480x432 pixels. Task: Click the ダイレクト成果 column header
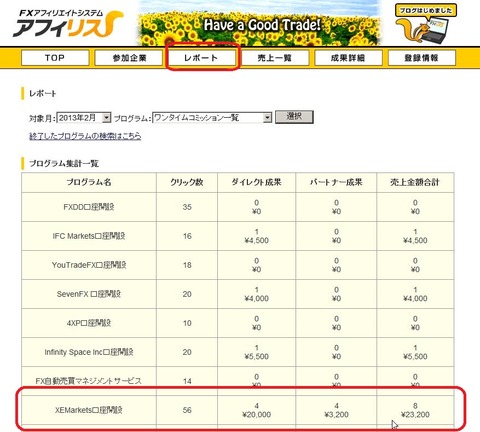pyautogui.click(x=256, y=182)
